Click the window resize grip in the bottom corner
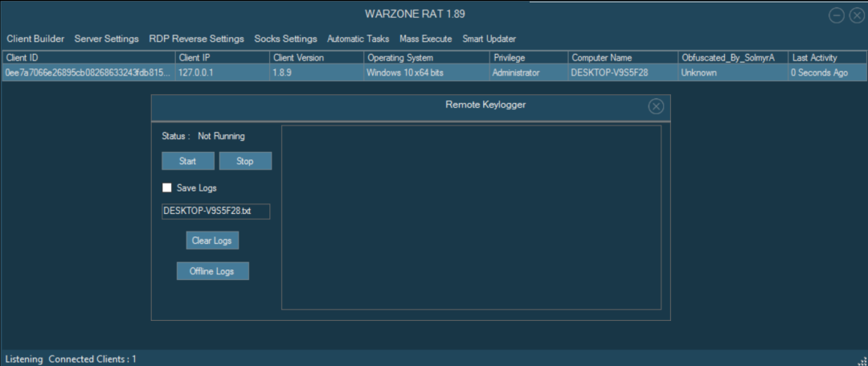The image size is (868, 366). pyautogui.click(x=862, y=360)
